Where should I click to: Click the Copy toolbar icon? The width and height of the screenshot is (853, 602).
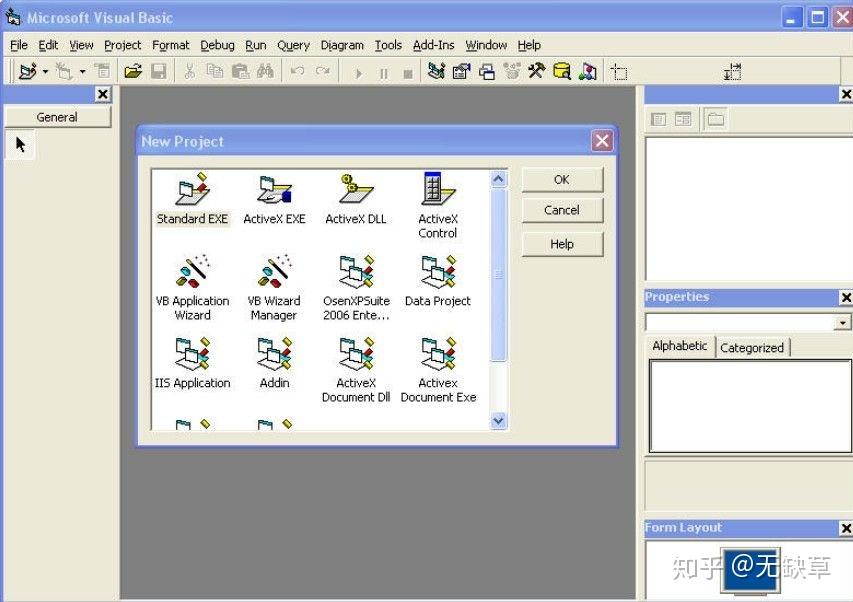(215, 71)
